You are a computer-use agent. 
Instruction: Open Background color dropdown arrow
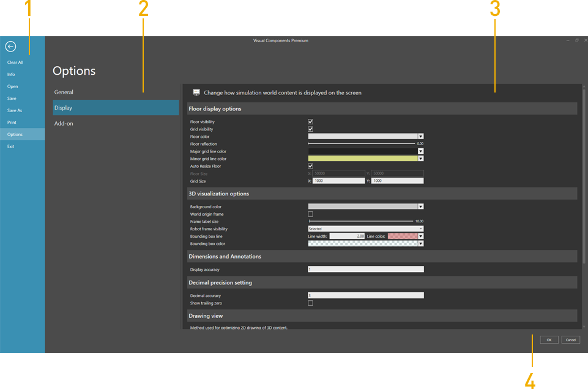coord(421,207)
